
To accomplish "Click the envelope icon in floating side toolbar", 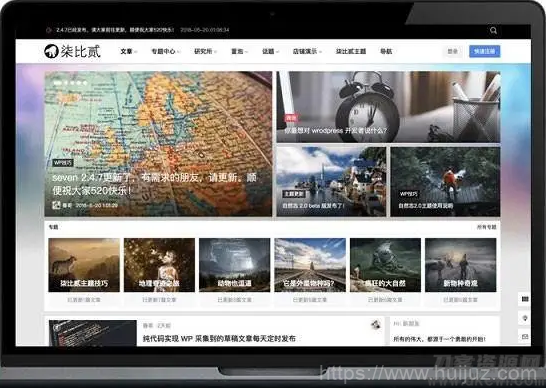I will tap(525, 337).
